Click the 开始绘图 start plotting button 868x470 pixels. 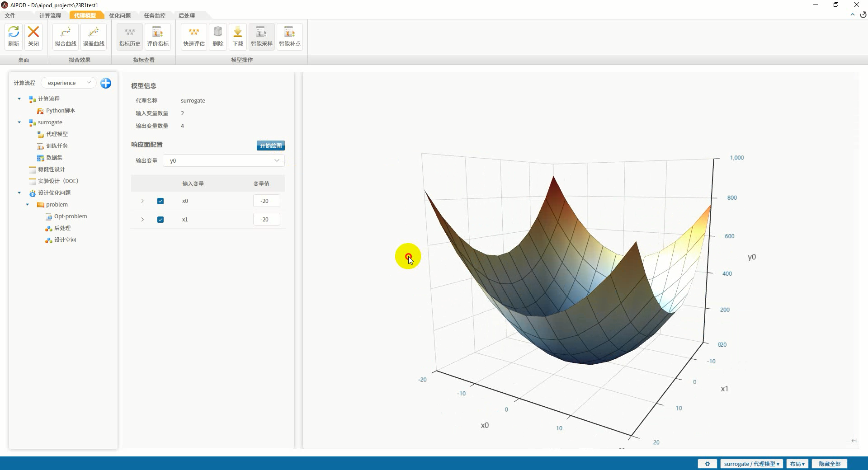tap(271, 146)
